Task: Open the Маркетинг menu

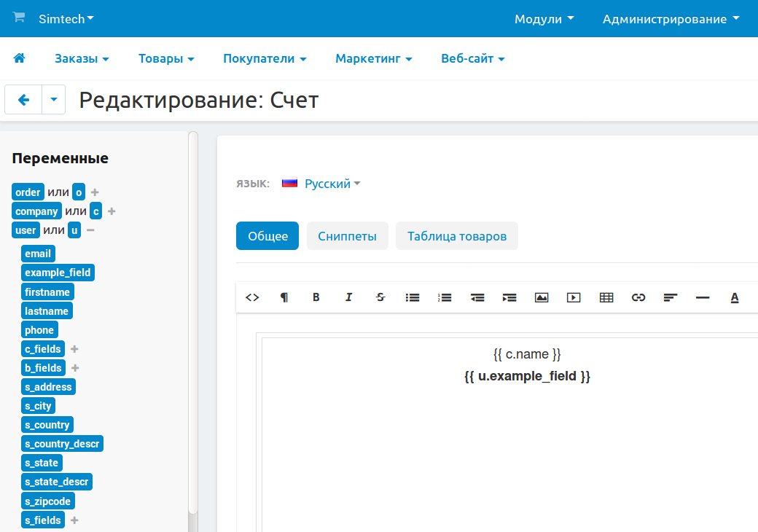Action: click(373, 58)
